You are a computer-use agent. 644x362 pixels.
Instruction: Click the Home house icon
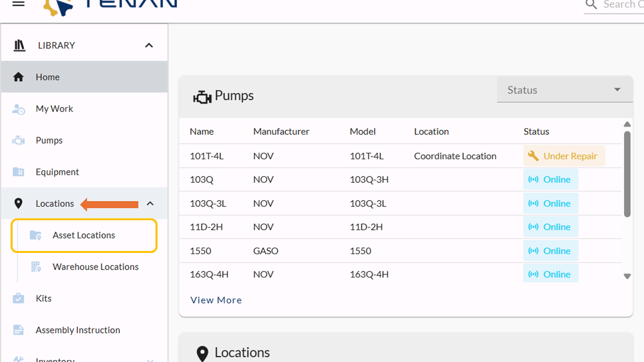tap(19, 77)
